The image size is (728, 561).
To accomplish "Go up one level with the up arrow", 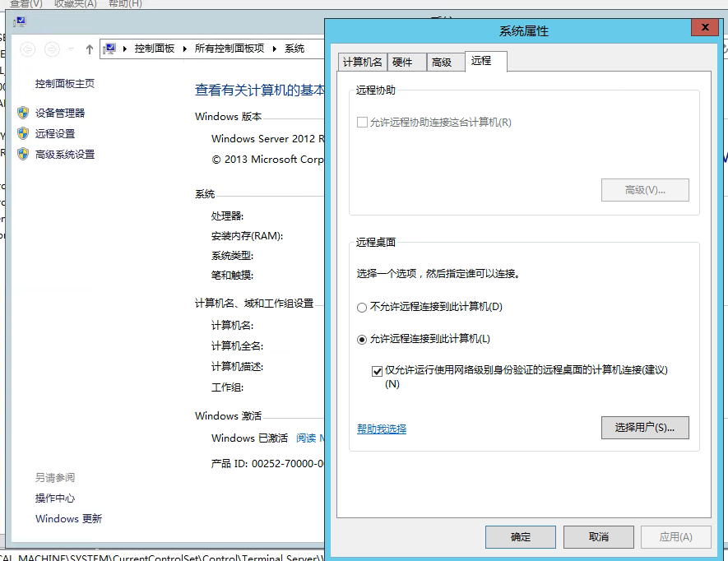I will (90, 49).
